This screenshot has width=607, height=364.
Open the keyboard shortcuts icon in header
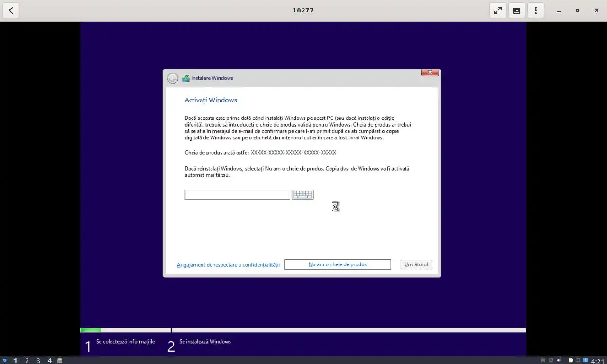[516, 10]
